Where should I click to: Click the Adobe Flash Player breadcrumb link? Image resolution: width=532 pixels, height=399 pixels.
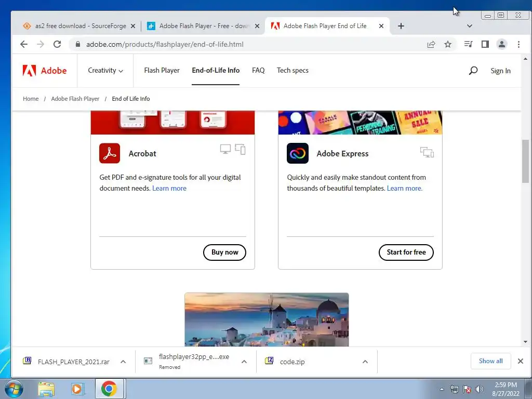tap(75, 99)
